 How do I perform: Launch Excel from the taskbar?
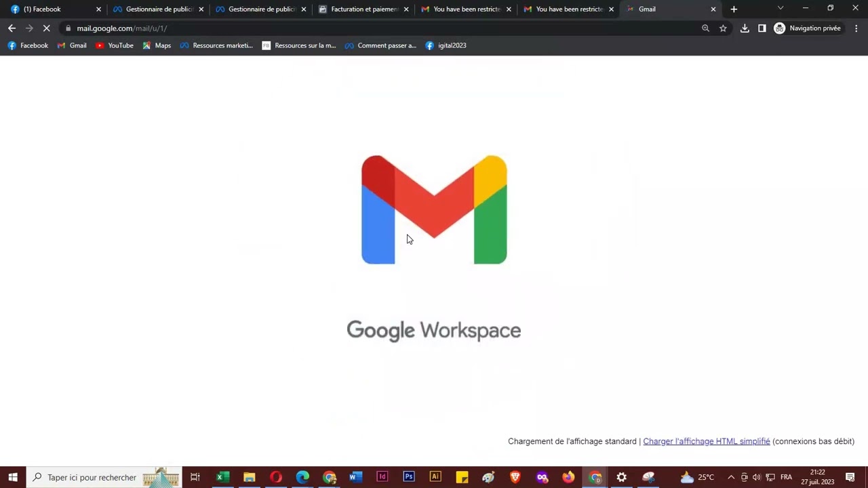click(222, 477)
